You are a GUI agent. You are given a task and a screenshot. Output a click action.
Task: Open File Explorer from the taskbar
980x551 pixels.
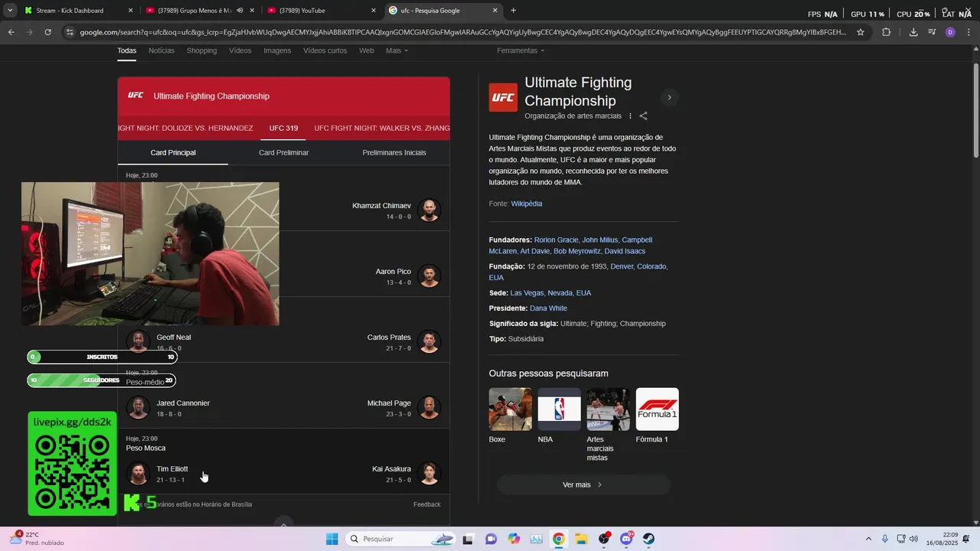(581, 539)
